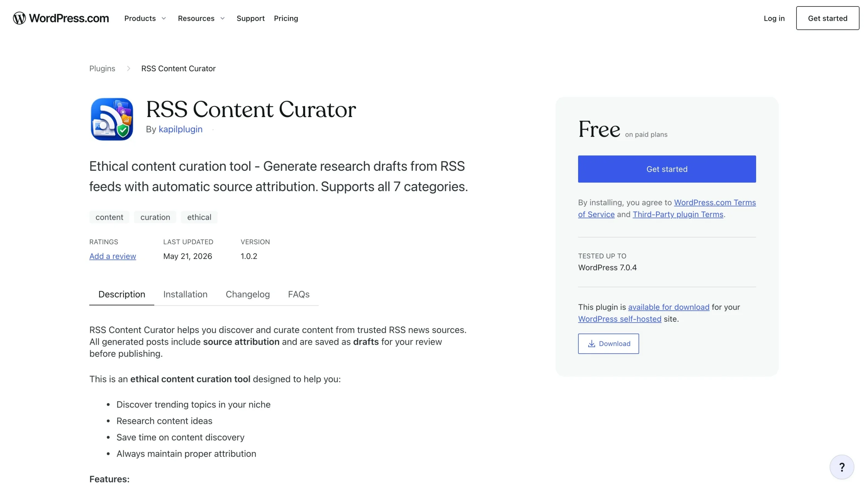The image size is (868, 493).
Task: Click the May 21, 2026 last updated date
Action: [188, 256]
